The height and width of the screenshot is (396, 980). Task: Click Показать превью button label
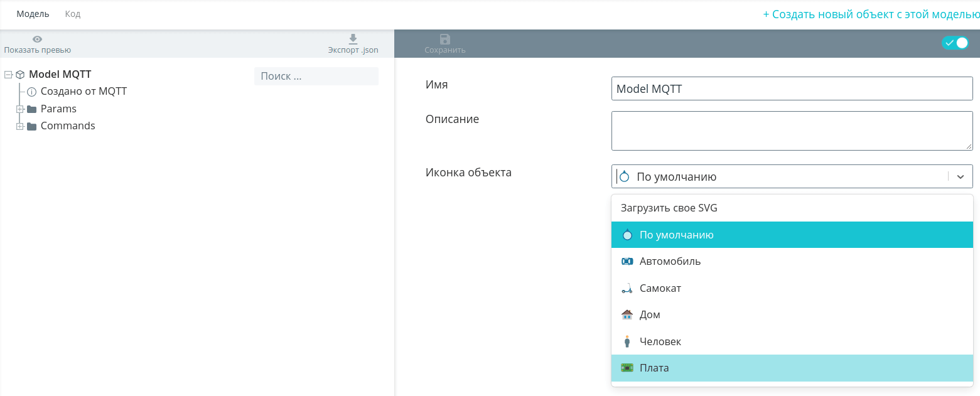tap(38, 50)
